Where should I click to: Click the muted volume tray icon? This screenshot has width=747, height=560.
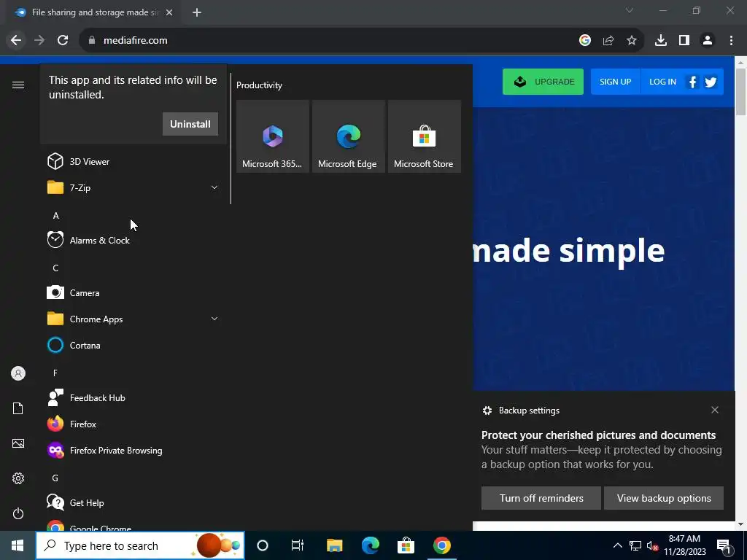point(652,545)
